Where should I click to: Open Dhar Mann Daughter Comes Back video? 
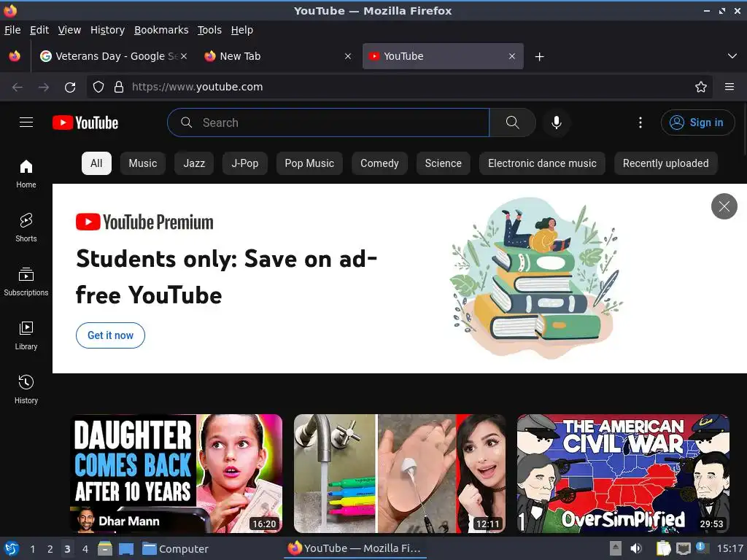(177, 474)
